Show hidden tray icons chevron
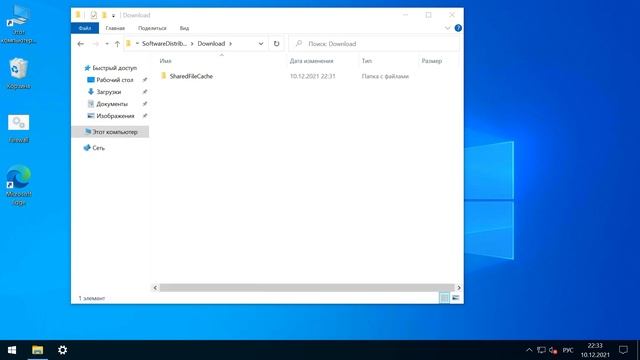The width and height of the screenshot is (640, 360). [529, 350]
